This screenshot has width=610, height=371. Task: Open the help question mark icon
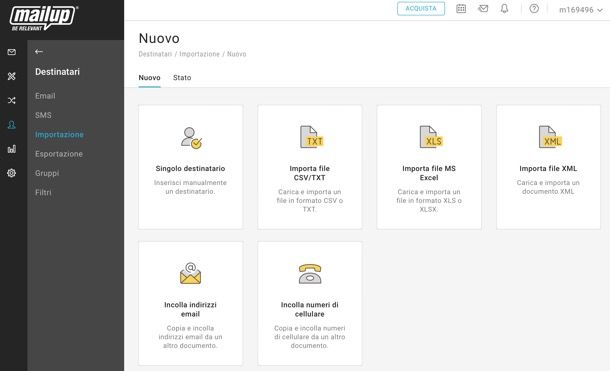[534, 9]
